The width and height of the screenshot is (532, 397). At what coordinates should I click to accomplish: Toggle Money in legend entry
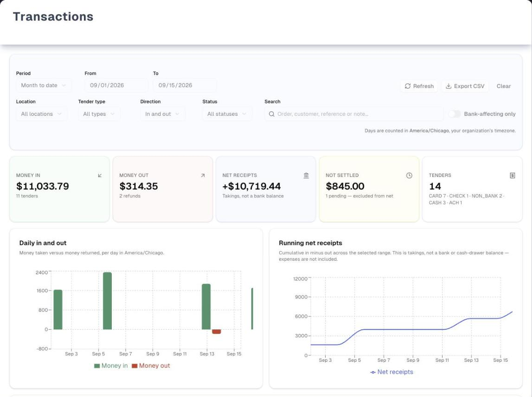111,366
